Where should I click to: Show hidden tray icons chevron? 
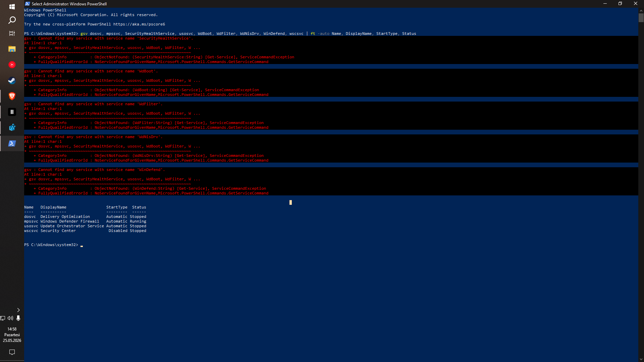[x=18, y=310]
